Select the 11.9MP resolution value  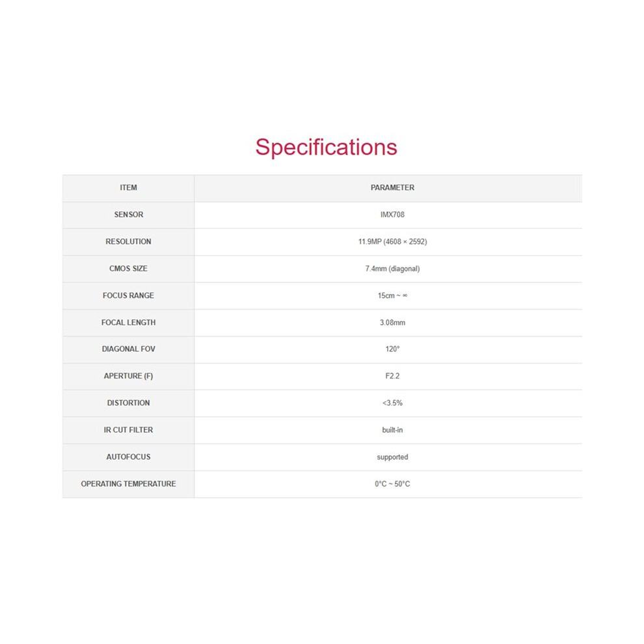tap(392, 242)
